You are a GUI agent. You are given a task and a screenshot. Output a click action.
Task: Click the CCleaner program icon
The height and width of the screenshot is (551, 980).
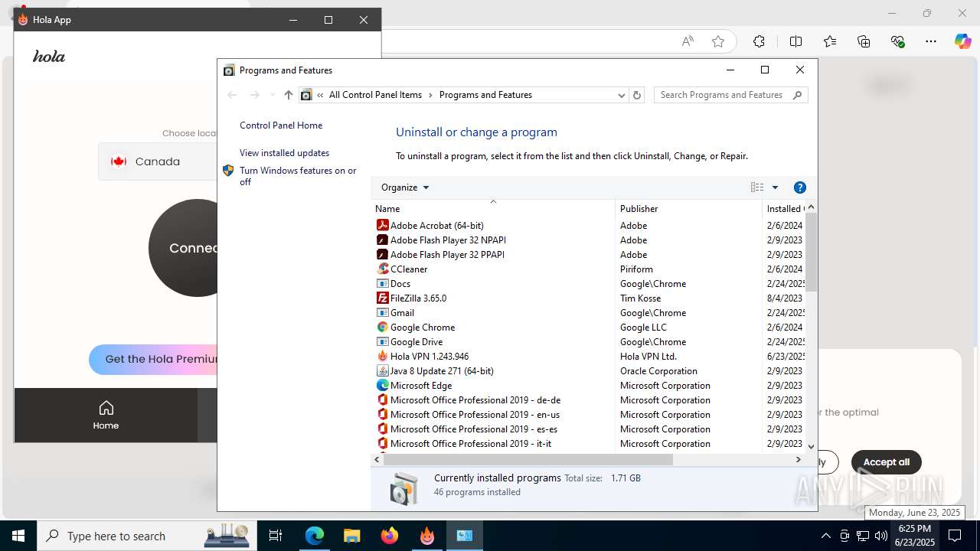(x=383, y=269)
